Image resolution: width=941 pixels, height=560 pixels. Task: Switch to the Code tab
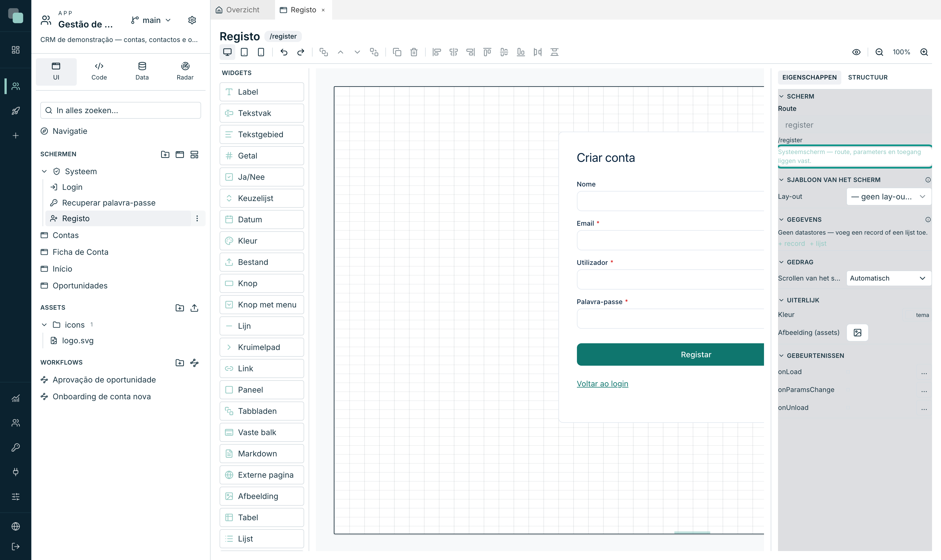[99, 71]
